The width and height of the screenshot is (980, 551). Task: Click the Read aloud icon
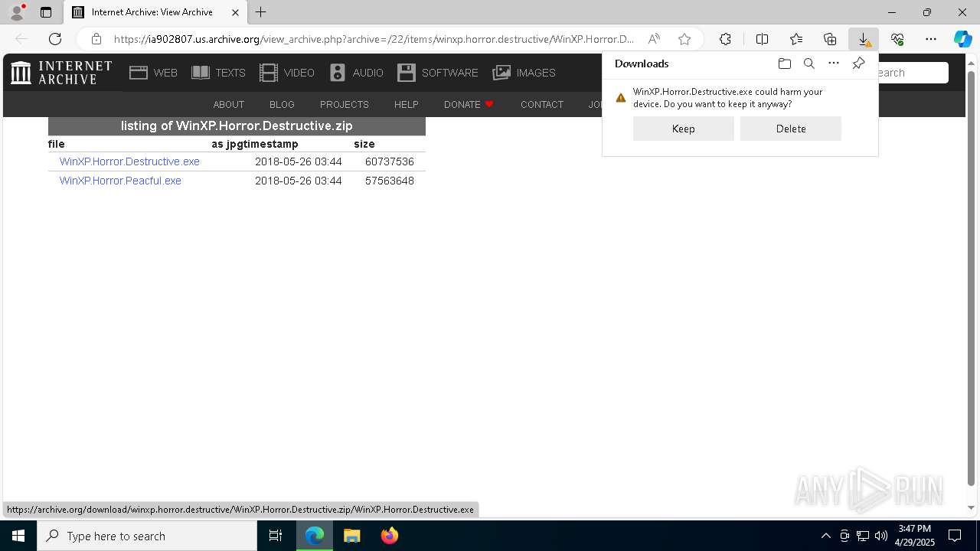point(654,39)
